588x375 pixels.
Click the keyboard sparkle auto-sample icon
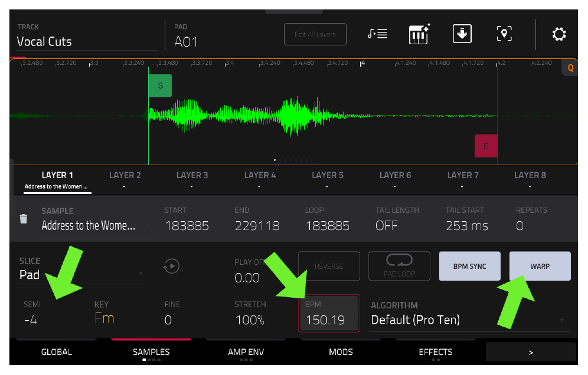(x=419, y=34)
